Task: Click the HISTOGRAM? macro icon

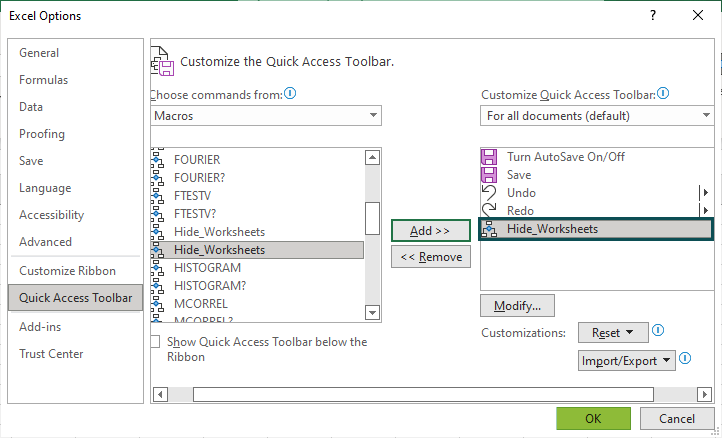Action: [157, 286]
